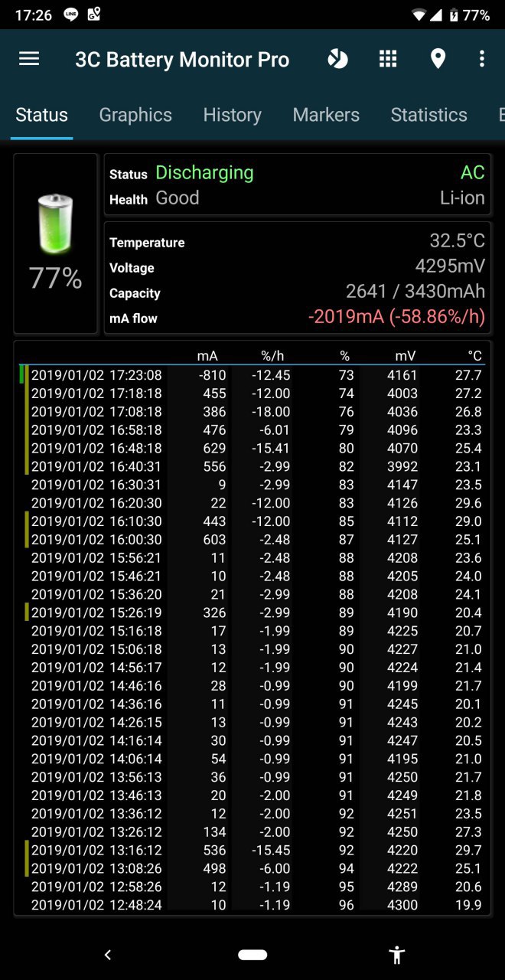The height and width of the screenshot is (980, 505).
Task: Select the 2019/01/02 14:16:14 history row
Action: click(252, 741)
